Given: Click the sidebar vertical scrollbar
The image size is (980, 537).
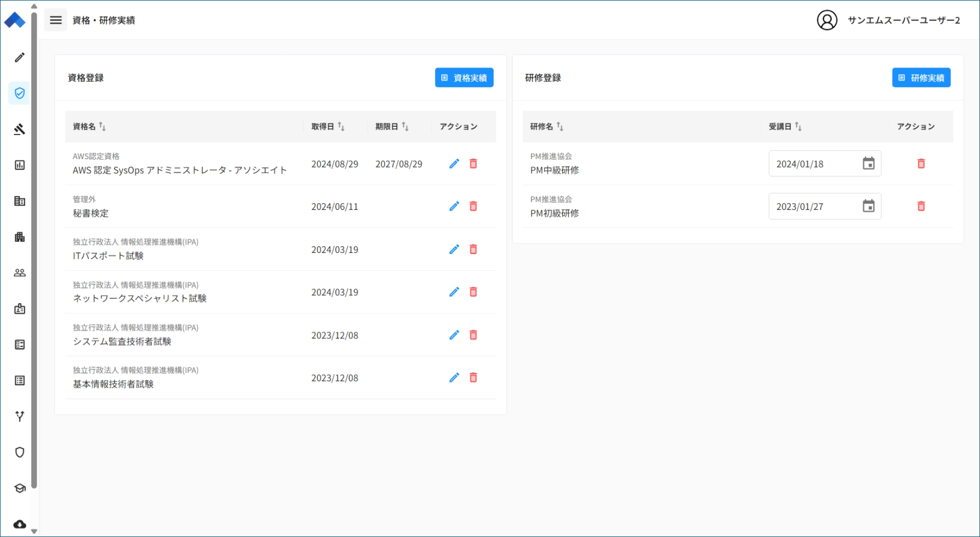Looking at the screenshot, I should pos(34,250).
